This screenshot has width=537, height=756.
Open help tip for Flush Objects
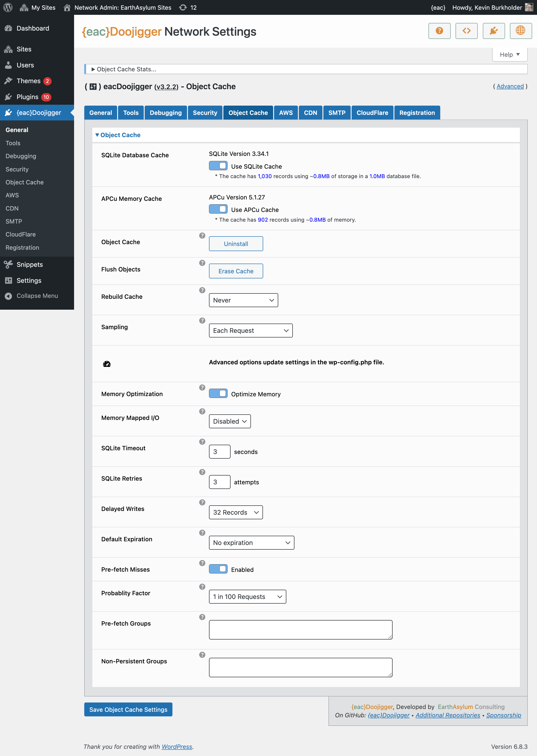[202, 263]
